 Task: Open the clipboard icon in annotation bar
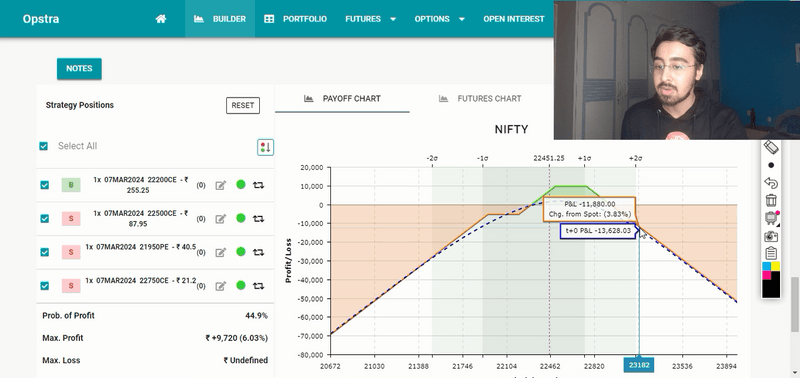771,253
